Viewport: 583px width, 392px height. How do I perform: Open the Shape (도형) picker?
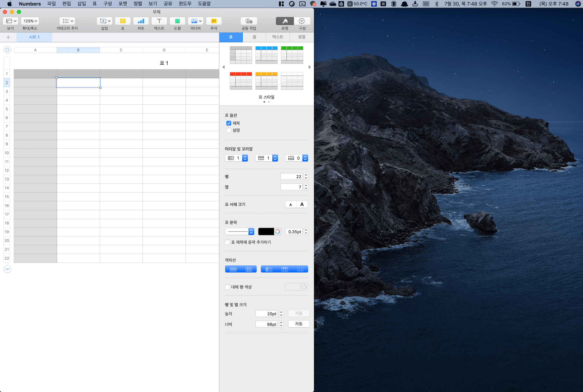tap(177, 21)
